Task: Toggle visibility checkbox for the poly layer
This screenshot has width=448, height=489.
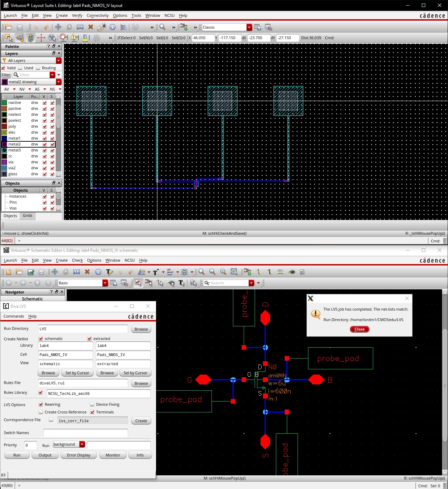Action: tap(44, 127)
